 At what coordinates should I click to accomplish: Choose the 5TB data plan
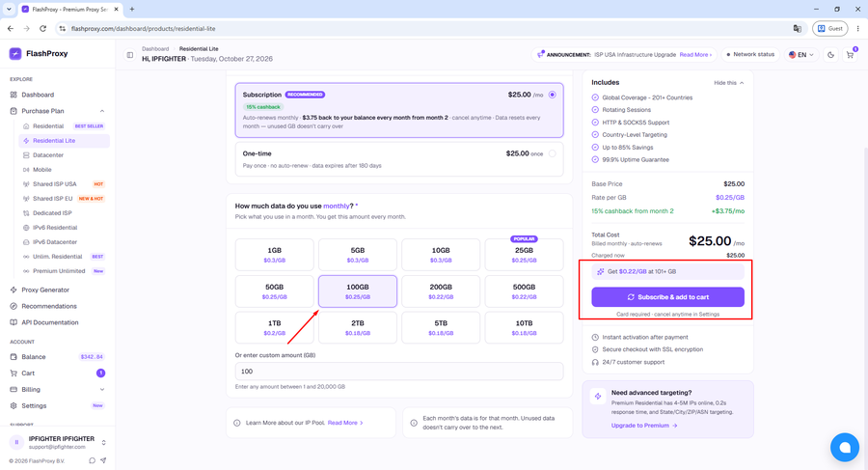tap(441, 327)
